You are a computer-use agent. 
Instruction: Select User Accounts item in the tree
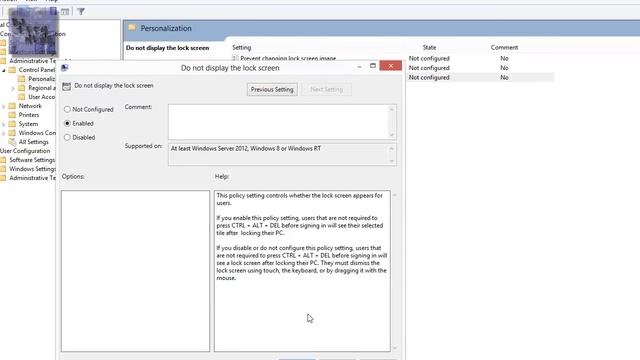[x=41, y=97]
